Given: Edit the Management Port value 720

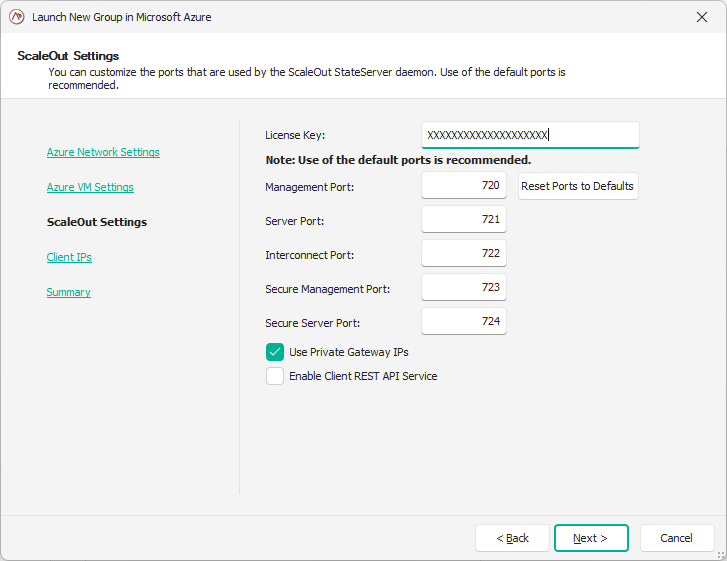Looking at the screenshot, I should tap(464, 185).
